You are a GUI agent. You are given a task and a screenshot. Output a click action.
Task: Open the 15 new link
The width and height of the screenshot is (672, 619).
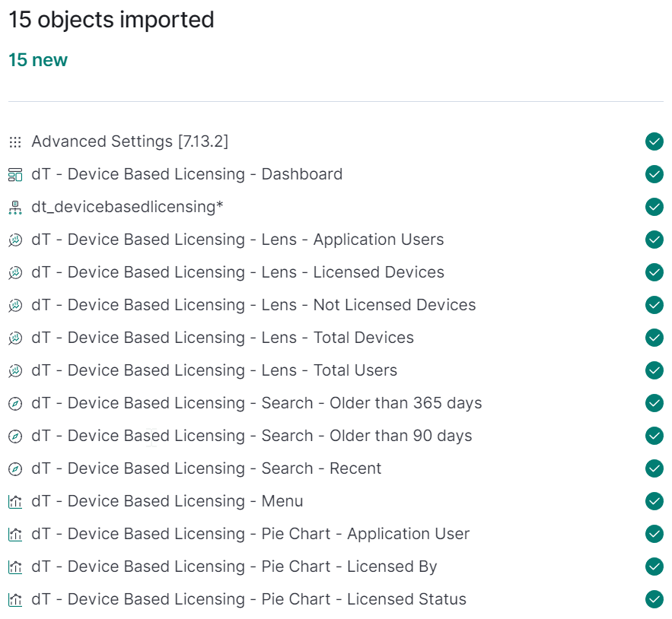click(x=37, y=59)
